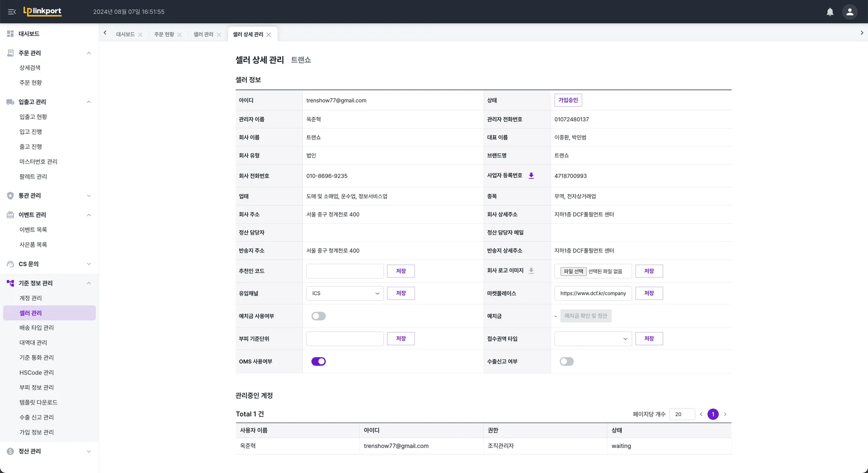
Task: Save the 추천인 코드 with 저장
Action: (401, 271)
